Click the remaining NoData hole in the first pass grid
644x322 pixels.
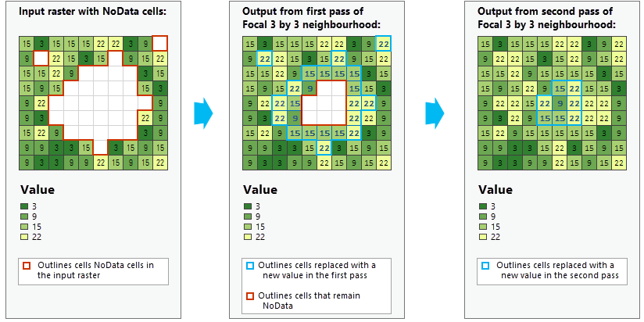tap(324, 102)
